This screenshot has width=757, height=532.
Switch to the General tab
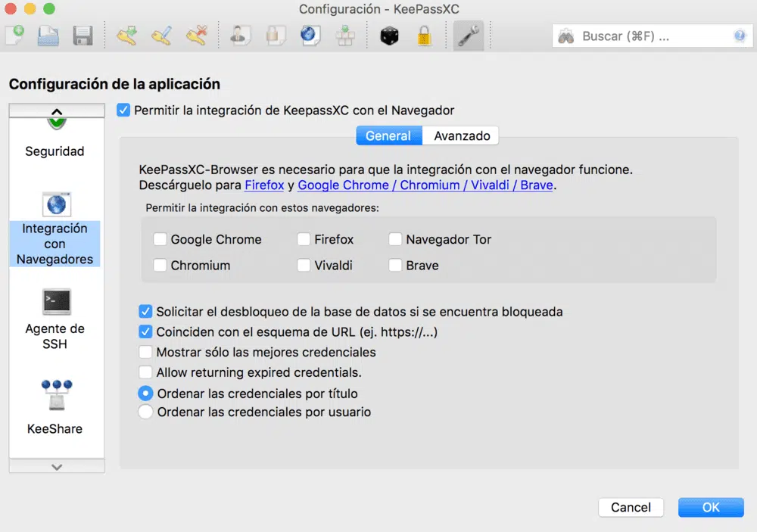coord(388,135)
